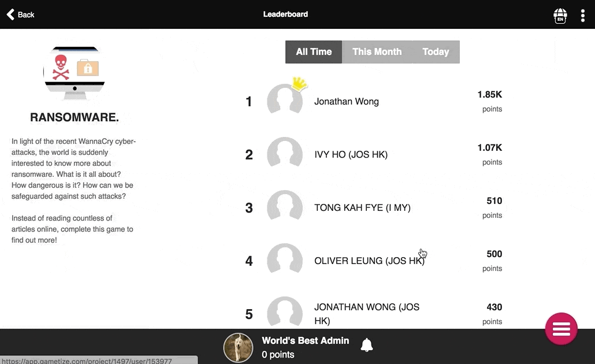Open Jonathan Wong's profile name link
The width and height of the screenshot is (595, 364).
pos(347,101)
